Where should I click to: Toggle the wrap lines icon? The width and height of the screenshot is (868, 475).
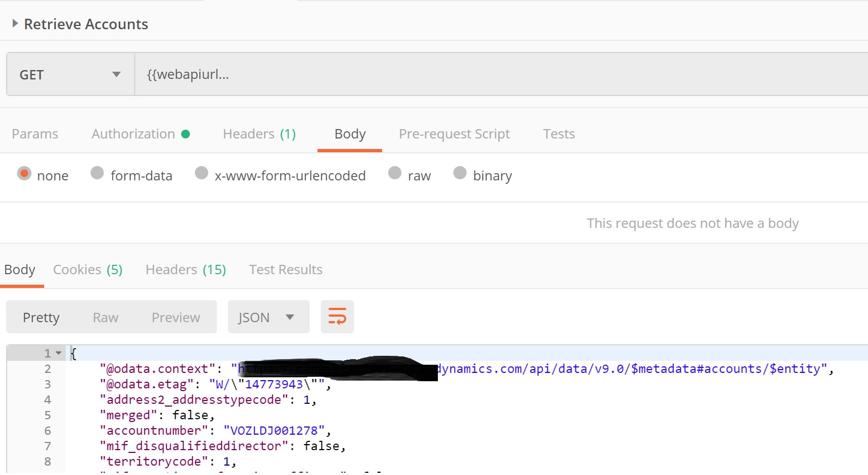pyautogui.click(x=337, y=317)
